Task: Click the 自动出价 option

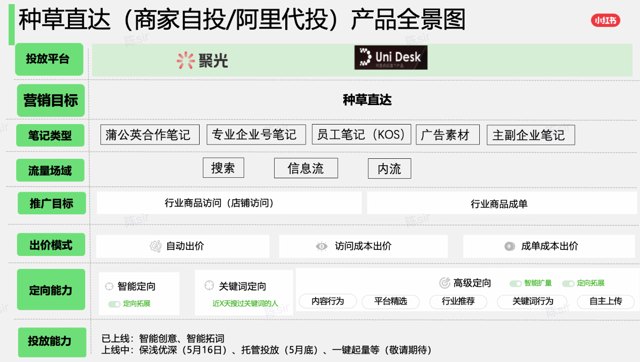Action: 182,246
